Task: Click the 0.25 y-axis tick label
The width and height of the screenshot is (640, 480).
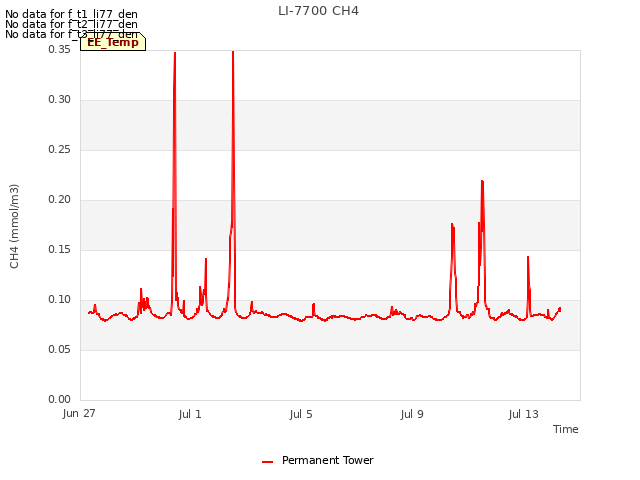Action: click(60, 149)
